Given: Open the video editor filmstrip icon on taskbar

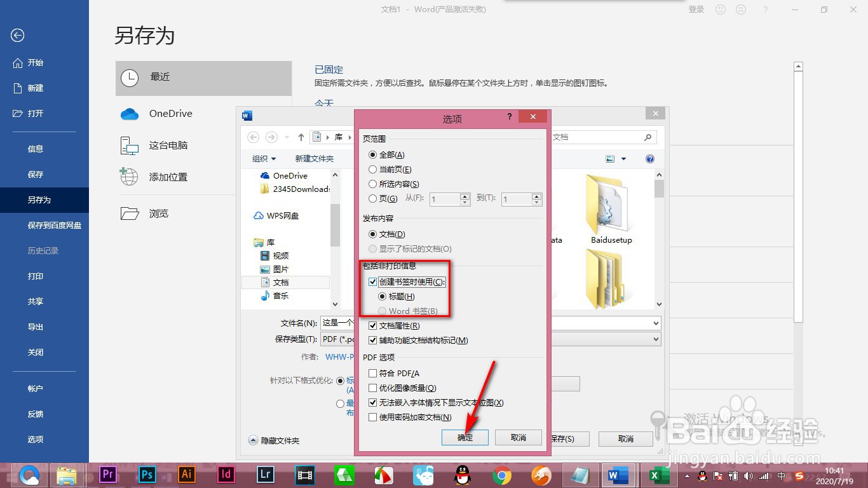Looking at the screenshot, I should point(305,475).
